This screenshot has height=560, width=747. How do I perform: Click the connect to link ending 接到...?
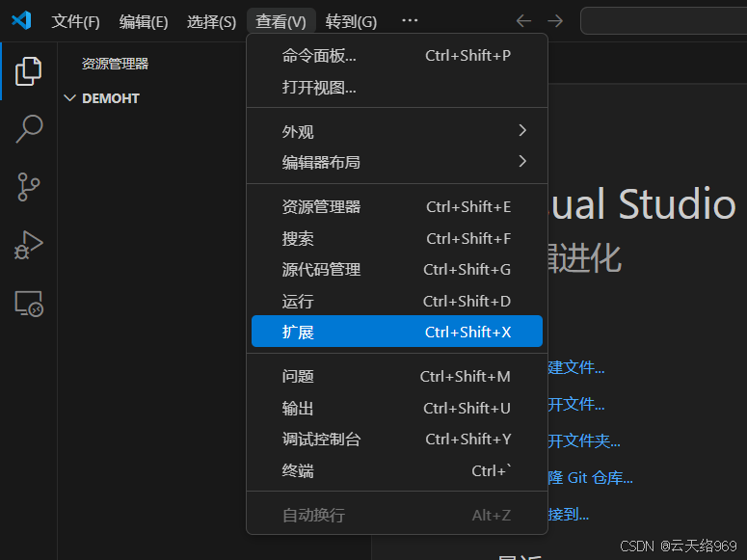pyautogui.click(x=569, y=515)
